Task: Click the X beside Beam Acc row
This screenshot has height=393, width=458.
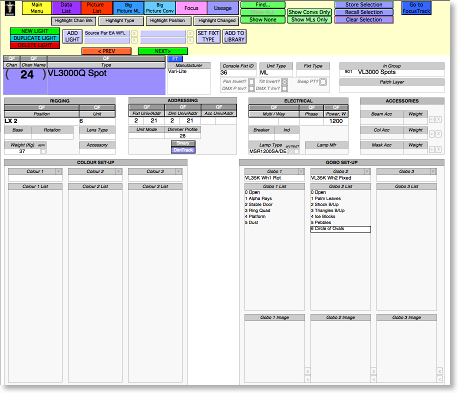Action: coord(439,119)
